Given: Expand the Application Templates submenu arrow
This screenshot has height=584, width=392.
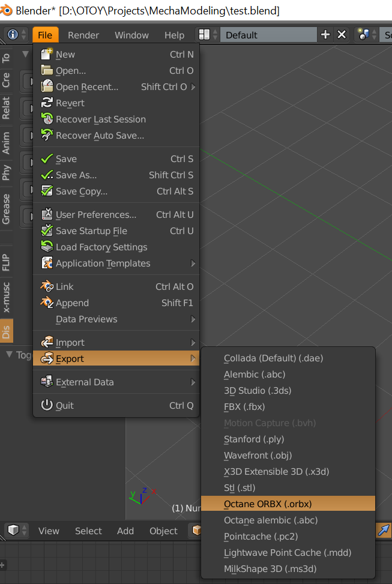Looking at the screenshot, I should (193, 263).
